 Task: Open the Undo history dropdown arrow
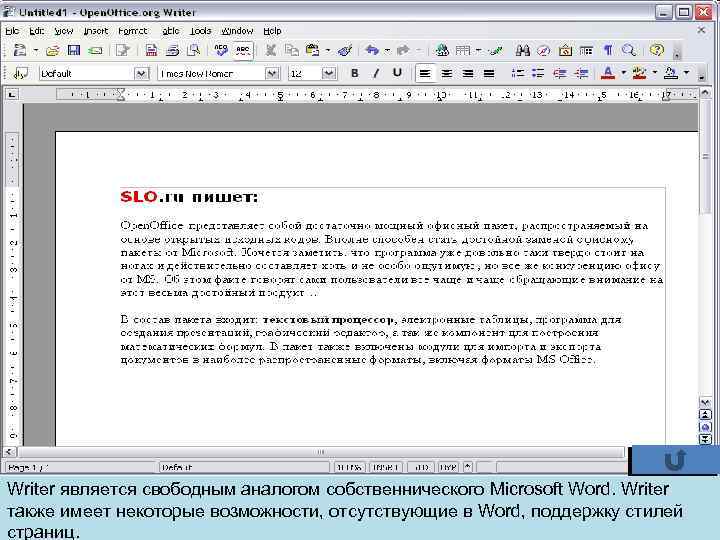[388, 50]
